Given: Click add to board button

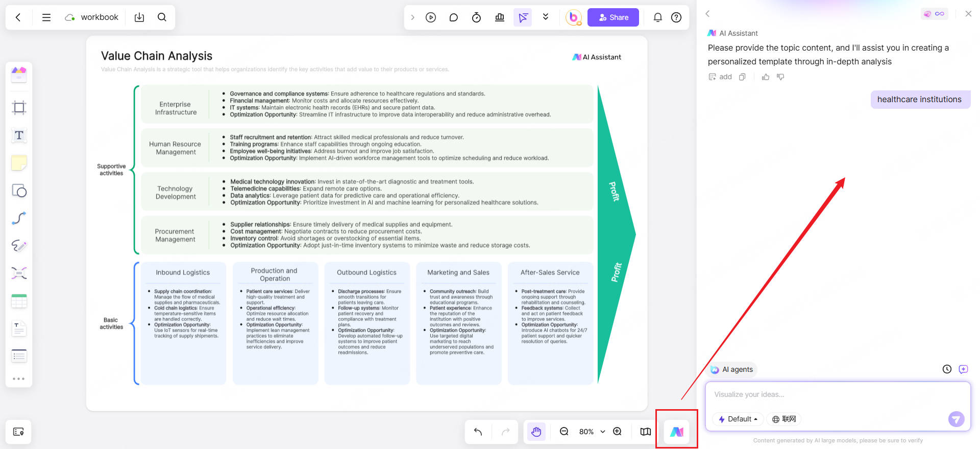Looking at the screenshot, I should (x=720, y=77).
